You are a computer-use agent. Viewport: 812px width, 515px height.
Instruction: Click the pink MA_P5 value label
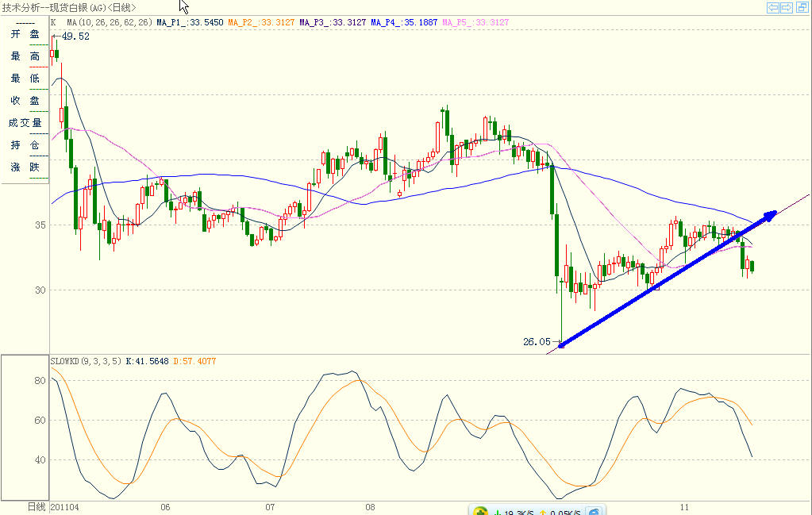tap(475, 22)
